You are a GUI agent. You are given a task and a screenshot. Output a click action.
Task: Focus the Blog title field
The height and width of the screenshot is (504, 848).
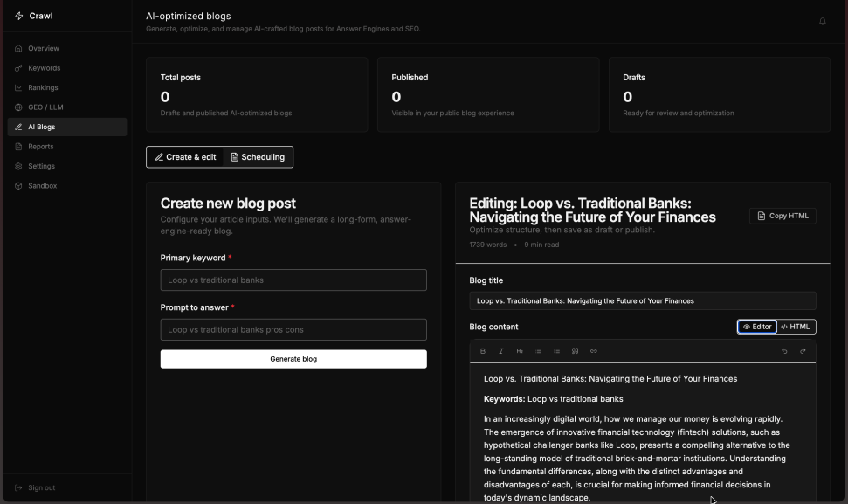(643, 300)
